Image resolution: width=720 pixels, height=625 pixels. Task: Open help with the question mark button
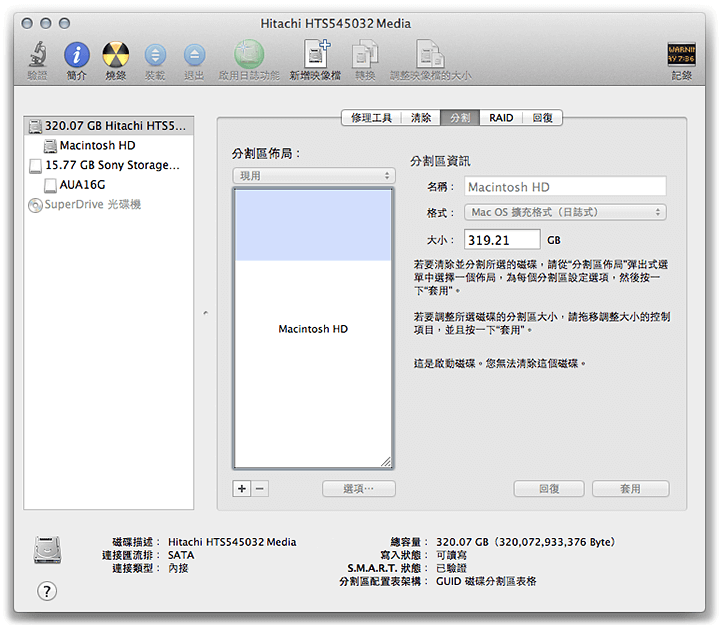[47, 591]
